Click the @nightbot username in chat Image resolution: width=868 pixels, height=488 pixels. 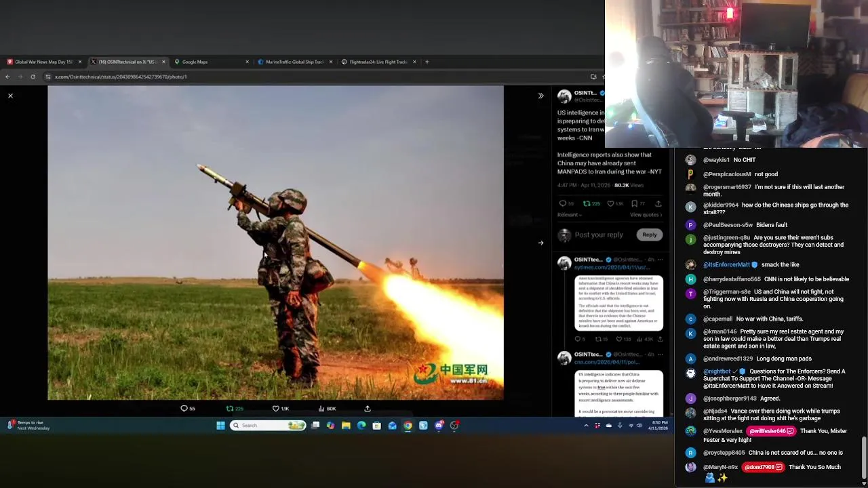(717, 371)
